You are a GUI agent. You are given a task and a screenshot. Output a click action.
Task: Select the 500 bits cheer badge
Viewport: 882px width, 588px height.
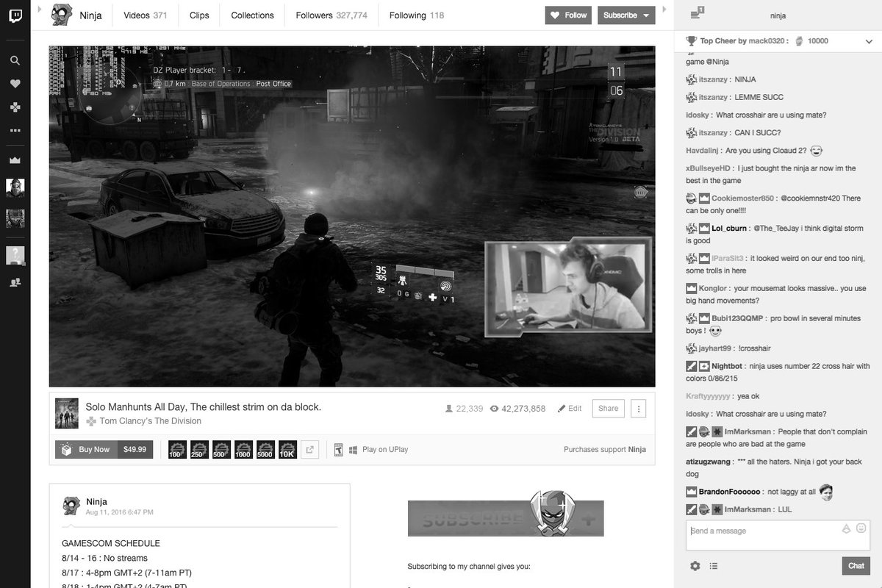tap(221, 449)
